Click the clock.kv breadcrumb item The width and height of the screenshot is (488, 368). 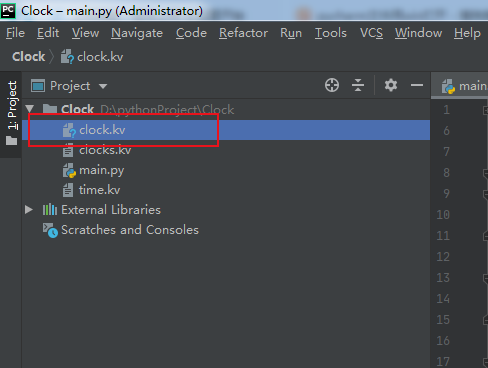[x=92, y=57]
